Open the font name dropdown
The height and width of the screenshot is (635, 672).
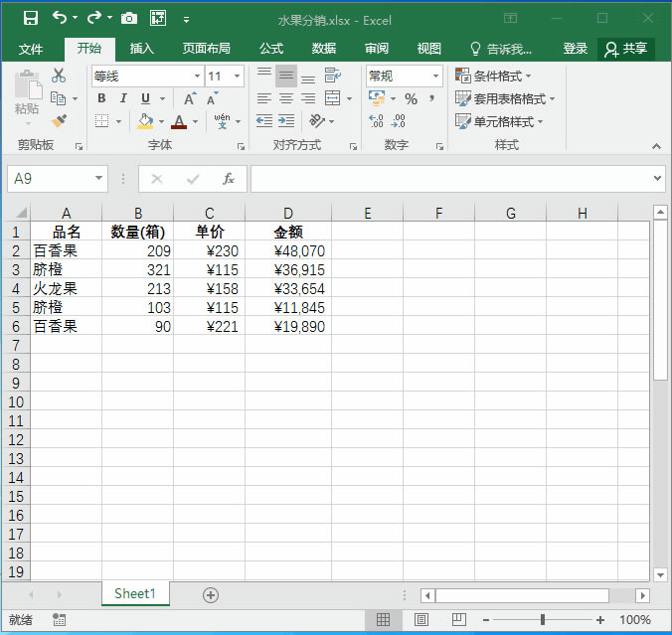click(197, 77)
